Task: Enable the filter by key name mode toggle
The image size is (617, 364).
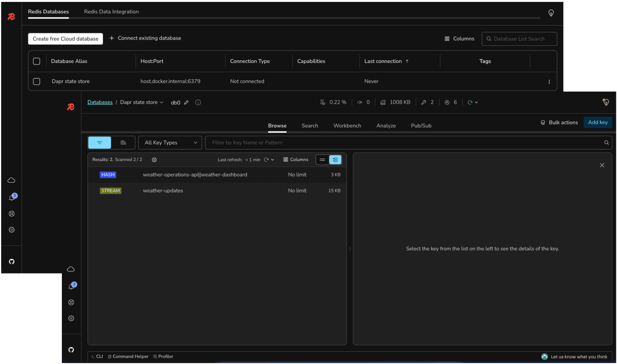Action: [x=100, y=143]
